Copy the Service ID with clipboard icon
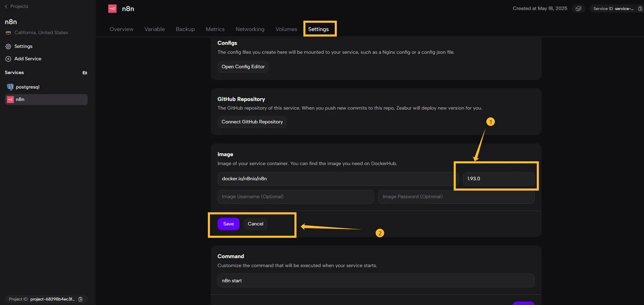 [x=640, y=9]
